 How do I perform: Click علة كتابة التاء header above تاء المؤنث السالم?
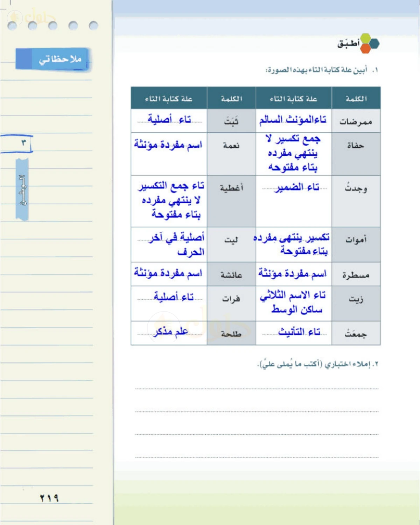point(293,99)
